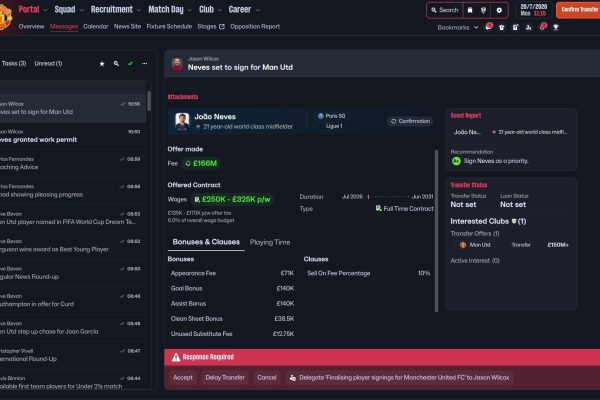Open the Calendar subtab
This screenshot has width=600, height=400.
[x=96, y=26]
